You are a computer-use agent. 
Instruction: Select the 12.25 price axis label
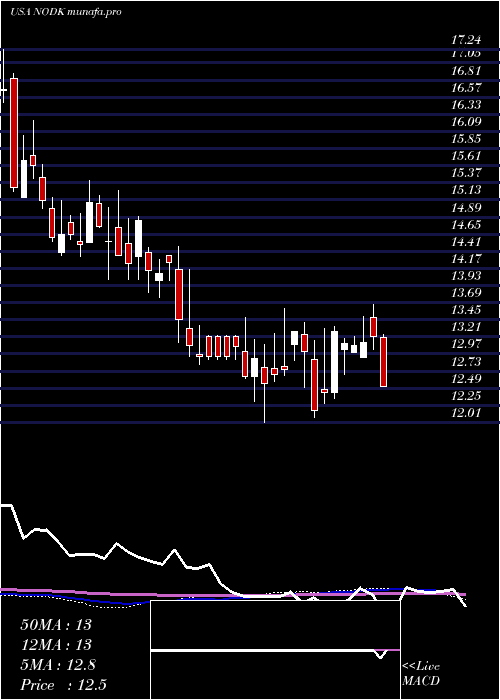pyautogui.click(x=466, y=396)
